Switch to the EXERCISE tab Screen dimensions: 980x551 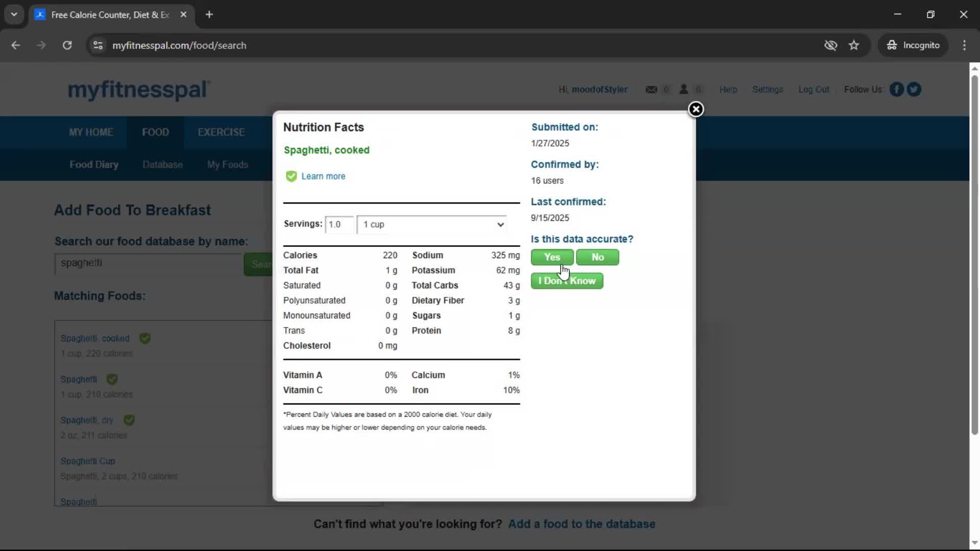(221, 132)
